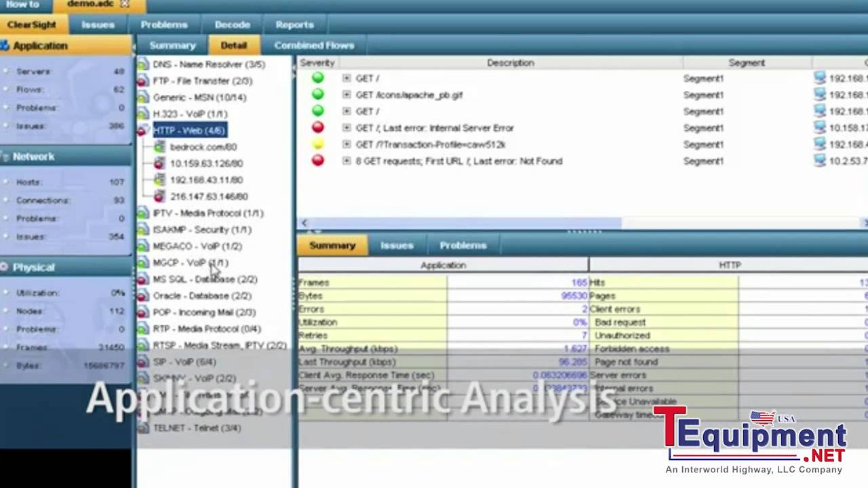
Task: Expand the GET /icons/apache_pb.gif row
Action: pyautogui.click(x=347, y=95)
